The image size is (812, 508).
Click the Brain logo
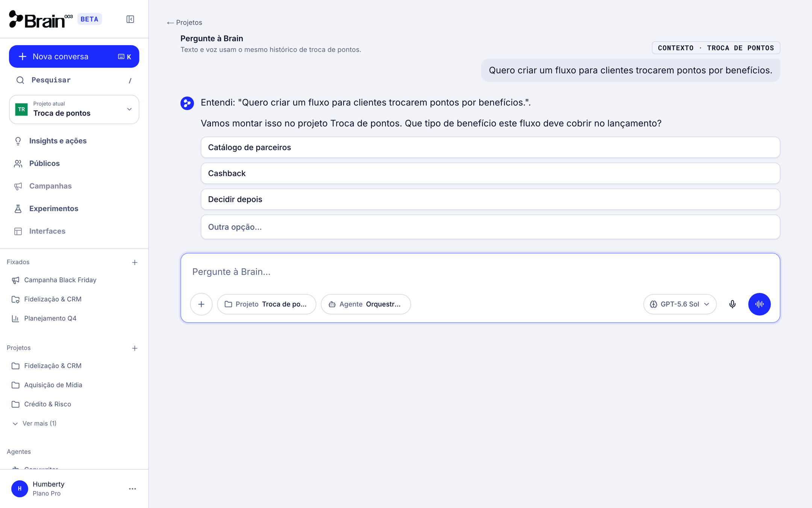pos(41,19)
